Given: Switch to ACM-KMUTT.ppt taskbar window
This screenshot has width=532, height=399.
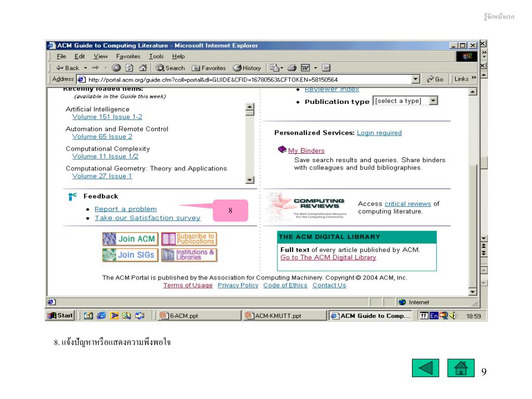Looking at the screenshot, I should [284, 315].
